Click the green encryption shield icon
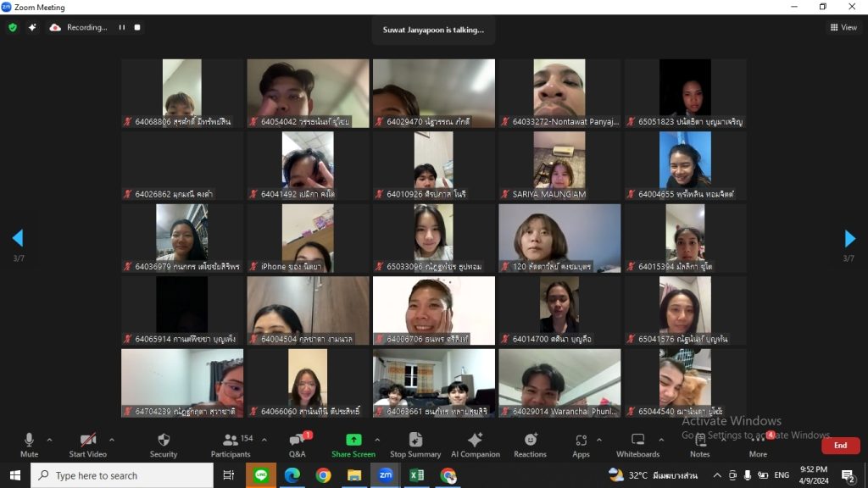This screenshot has height=488, width=868. pos(13,27)
